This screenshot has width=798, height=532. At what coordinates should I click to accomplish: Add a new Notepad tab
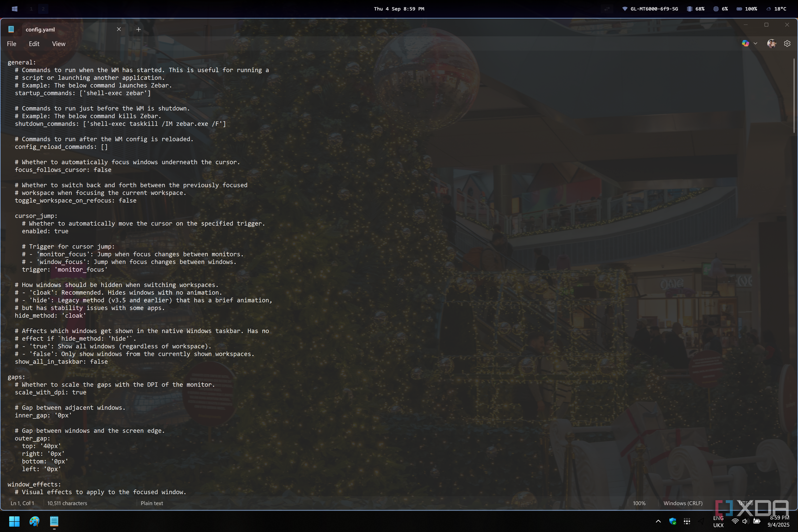click(138, 29)
